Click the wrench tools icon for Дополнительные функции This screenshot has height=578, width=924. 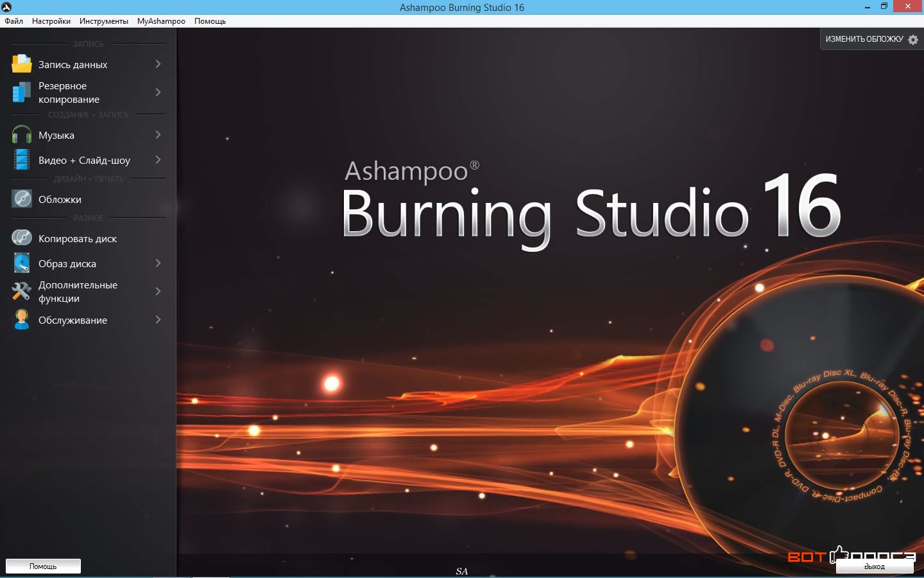point(21,292)
